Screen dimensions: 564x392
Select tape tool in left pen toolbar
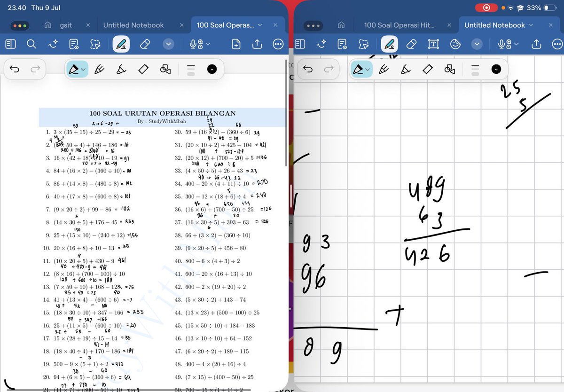point(143,70)
